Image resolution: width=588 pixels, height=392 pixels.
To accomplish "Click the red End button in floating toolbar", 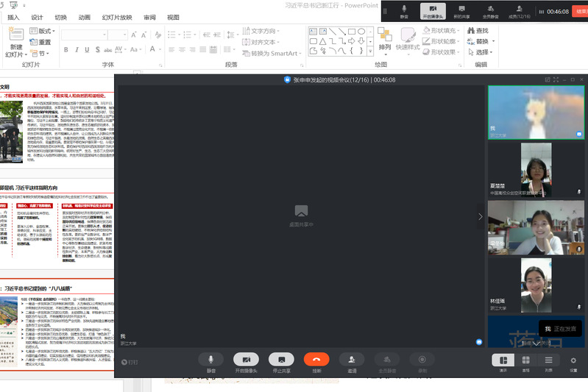I will (x=580, y=11).
